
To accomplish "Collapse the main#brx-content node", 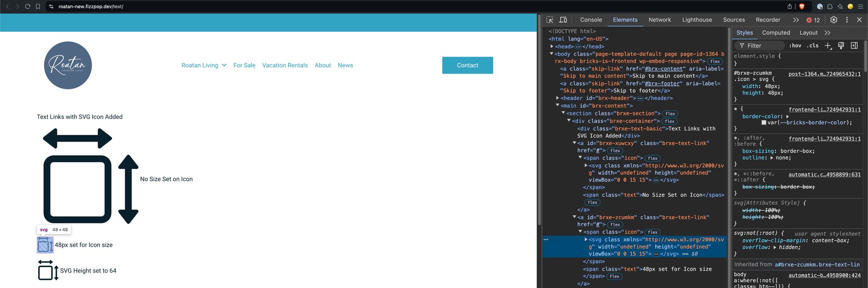I will click(x=557, y=105).
